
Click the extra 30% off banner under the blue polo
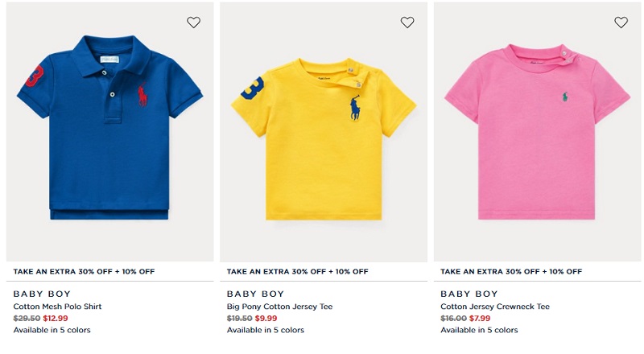click(x=84, y=271)
